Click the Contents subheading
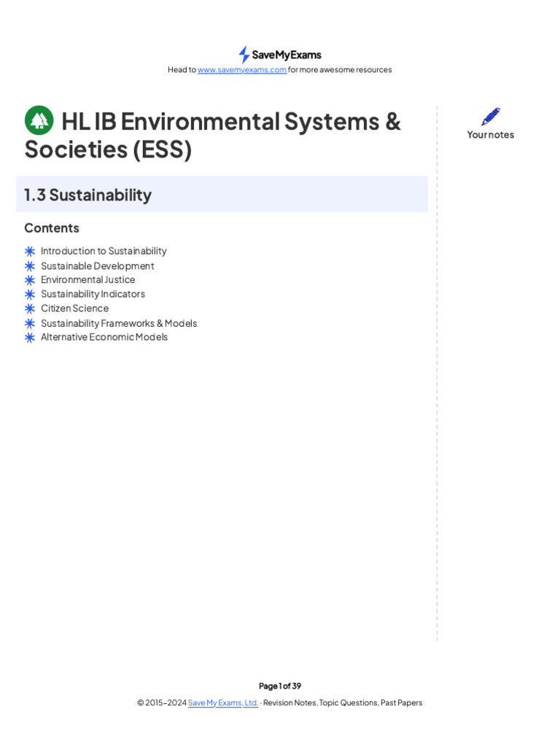This screenshot has height=747, width=560. (x=52, y=228)
